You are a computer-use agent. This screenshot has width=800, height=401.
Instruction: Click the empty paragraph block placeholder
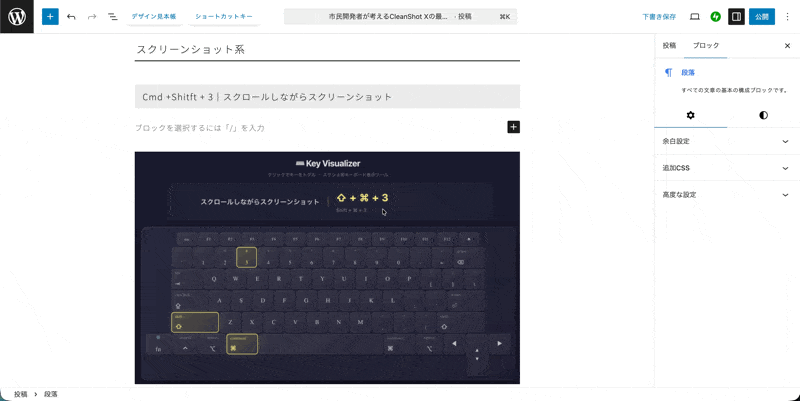pos(300,128)
